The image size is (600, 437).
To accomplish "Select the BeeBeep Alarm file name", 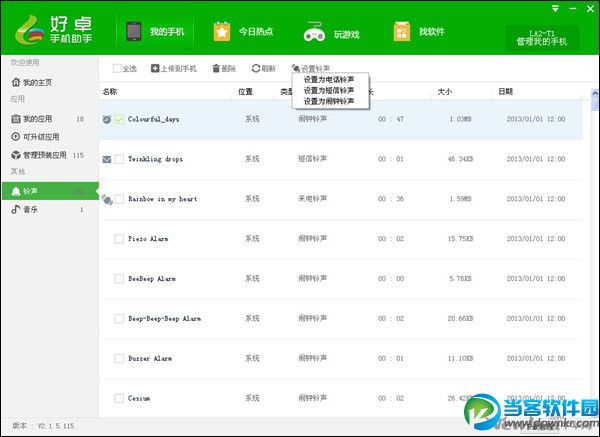I will [152, 279].
